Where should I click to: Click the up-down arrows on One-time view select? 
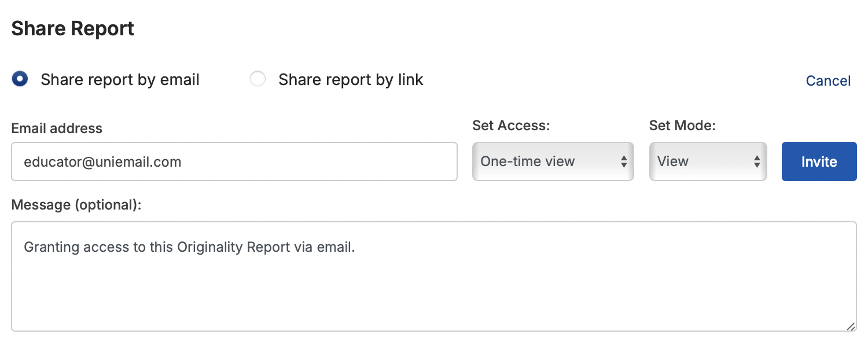coord(624,162)
